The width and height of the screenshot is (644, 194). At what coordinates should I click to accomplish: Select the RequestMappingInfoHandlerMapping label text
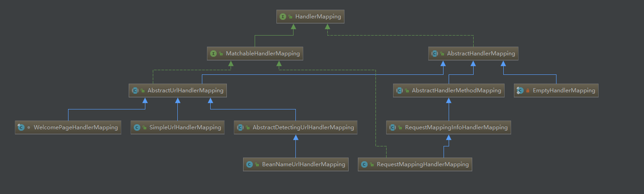point(456,127)
